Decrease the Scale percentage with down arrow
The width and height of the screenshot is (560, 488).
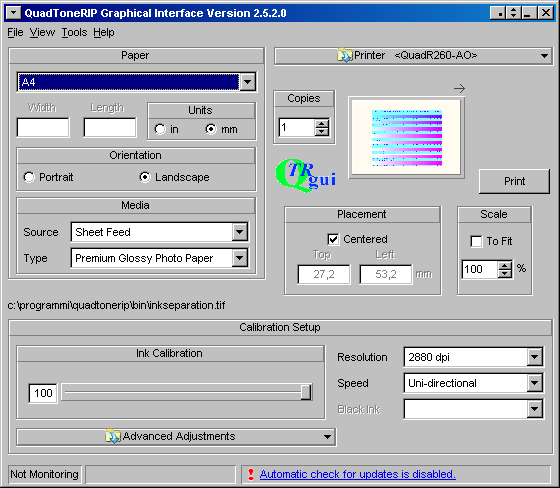505,273
